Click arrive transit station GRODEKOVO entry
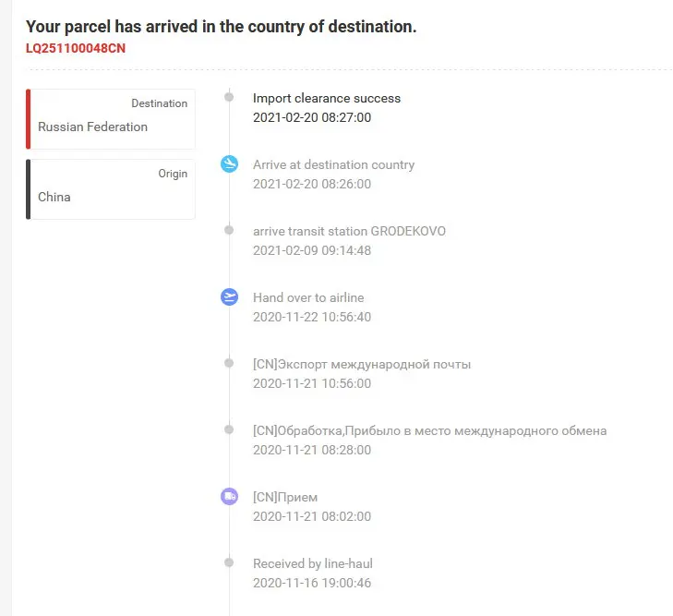 (349, 231)
